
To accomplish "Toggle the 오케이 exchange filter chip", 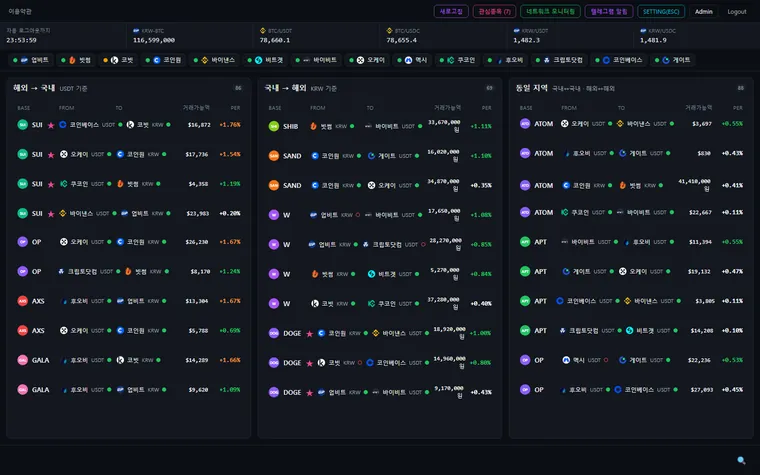I will click(x=367, y=60).
